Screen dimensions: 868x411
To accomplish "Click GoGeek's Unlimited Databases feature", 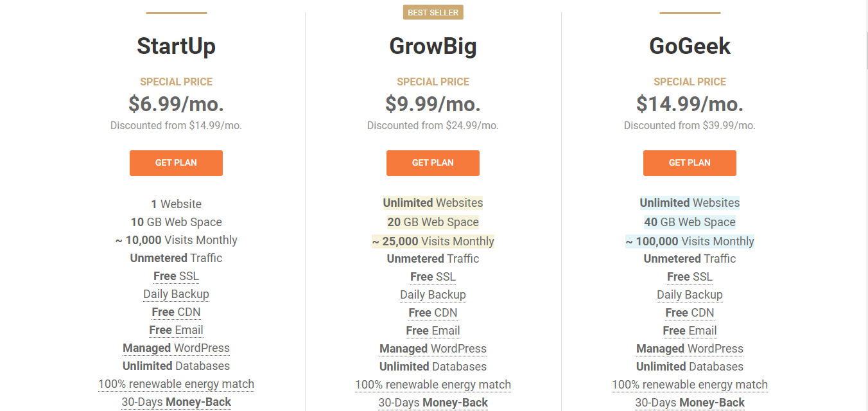I will click(690, 367).
